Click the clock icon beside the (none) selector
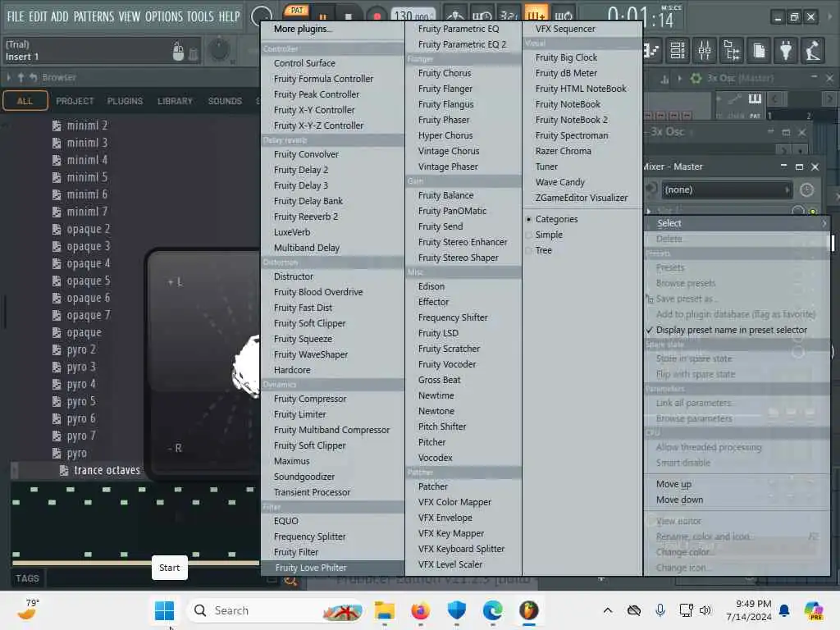840x630 pixels. click(x=806, y=189)
